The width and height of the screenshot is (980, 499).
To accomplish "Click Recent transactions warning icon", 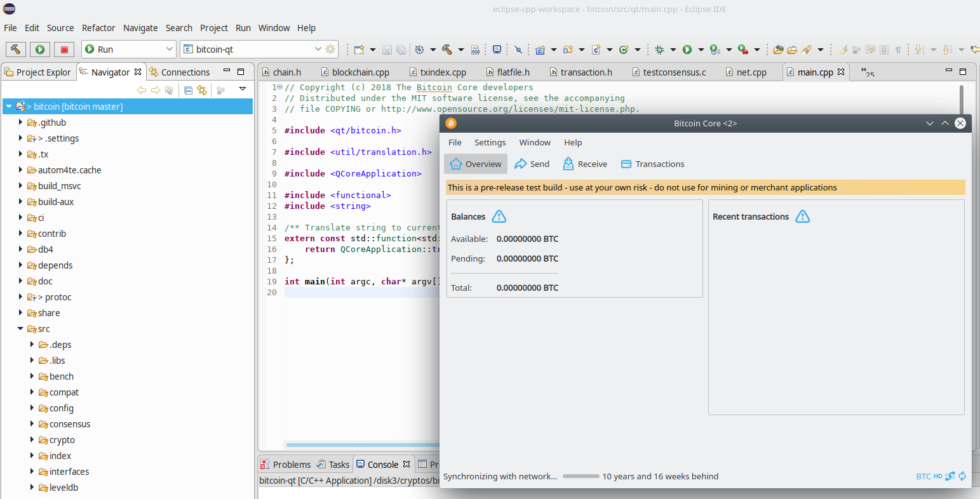I will (803, 216).
